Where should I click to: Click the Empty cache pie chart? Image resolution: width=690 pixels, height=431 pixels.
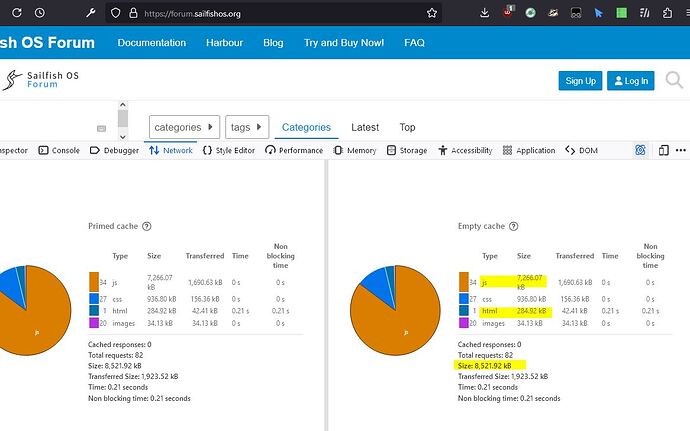tap(395, 310)
